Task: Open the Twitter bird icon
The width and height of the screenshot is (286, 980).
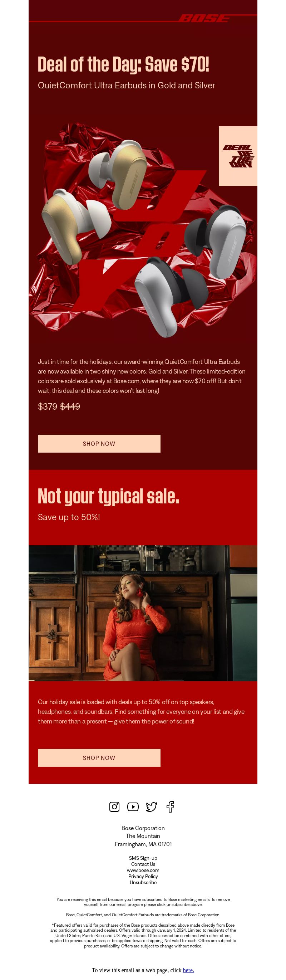Action: click(x=151, y=806)
